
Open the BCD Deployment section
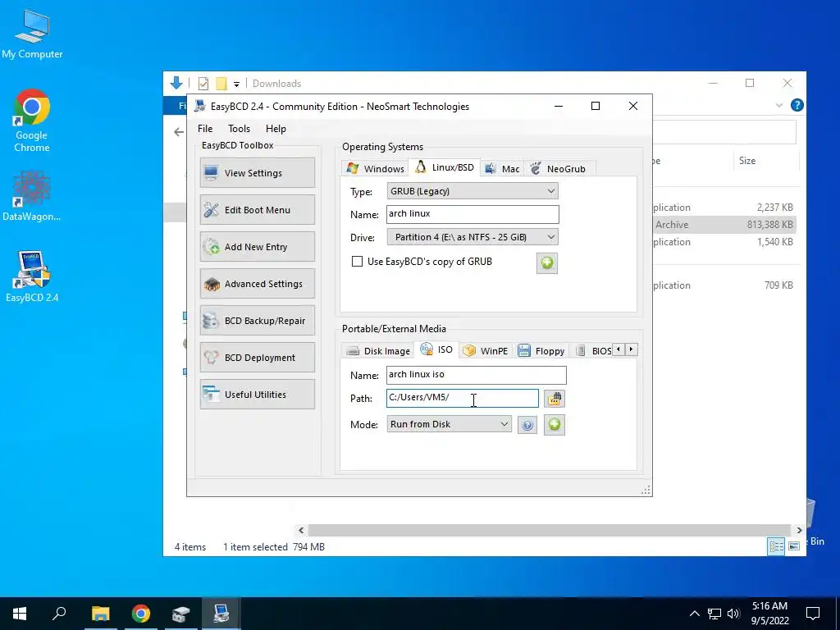point(257,358)
